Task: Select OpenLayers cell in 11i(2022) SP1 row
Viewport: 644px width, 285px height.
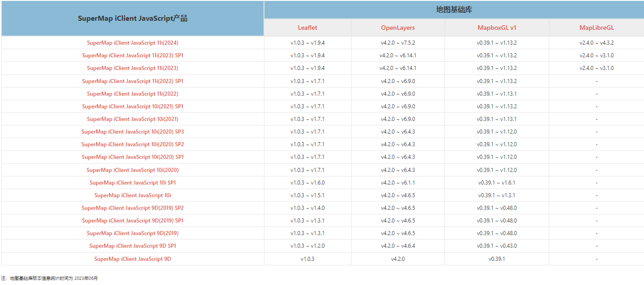Action: coord(398,81)
